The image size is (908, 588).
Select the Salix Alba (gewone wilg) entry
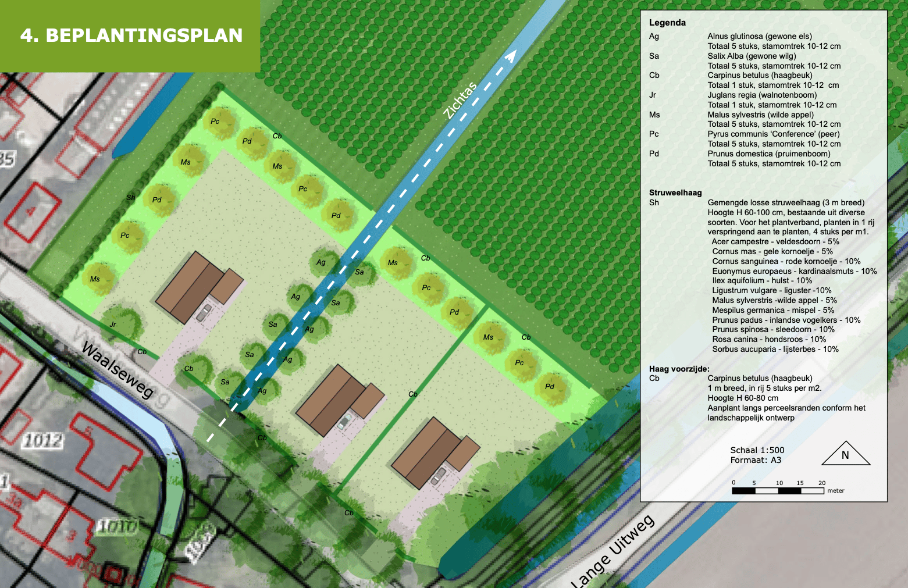tap(752, 56)
